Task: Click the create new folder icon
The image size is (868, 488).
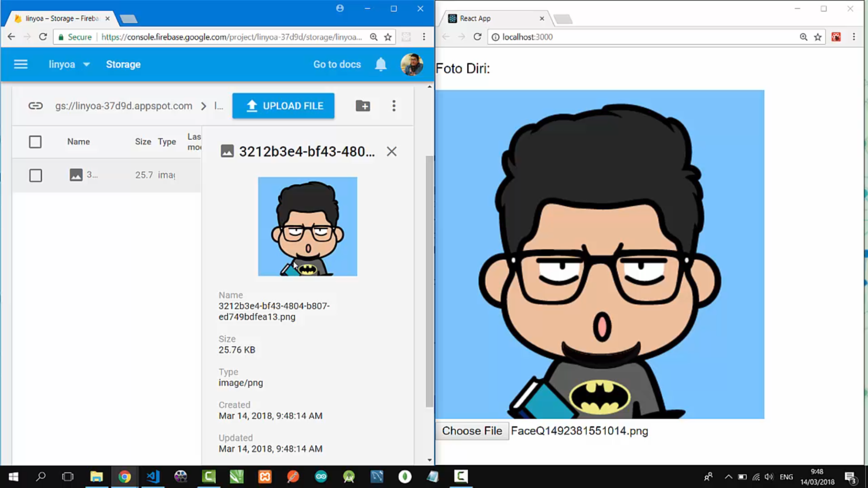Action: click(363, 106)
